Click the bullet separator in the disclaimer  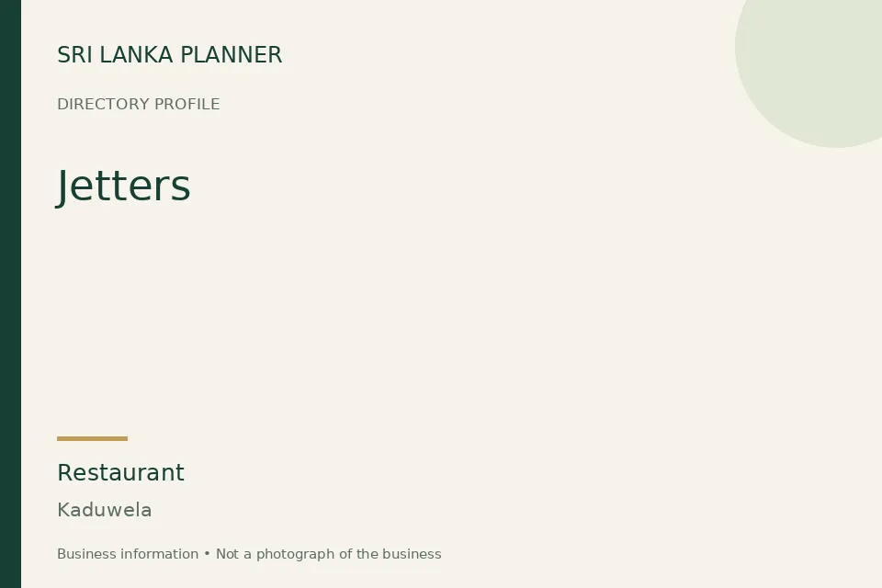point(207,554)
